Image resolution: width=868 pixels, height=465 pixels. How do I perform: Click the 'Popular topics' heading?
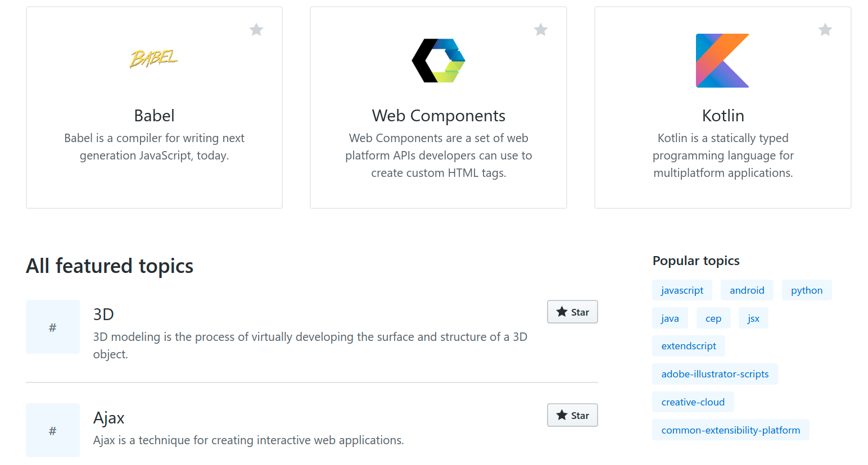(696, 261)
